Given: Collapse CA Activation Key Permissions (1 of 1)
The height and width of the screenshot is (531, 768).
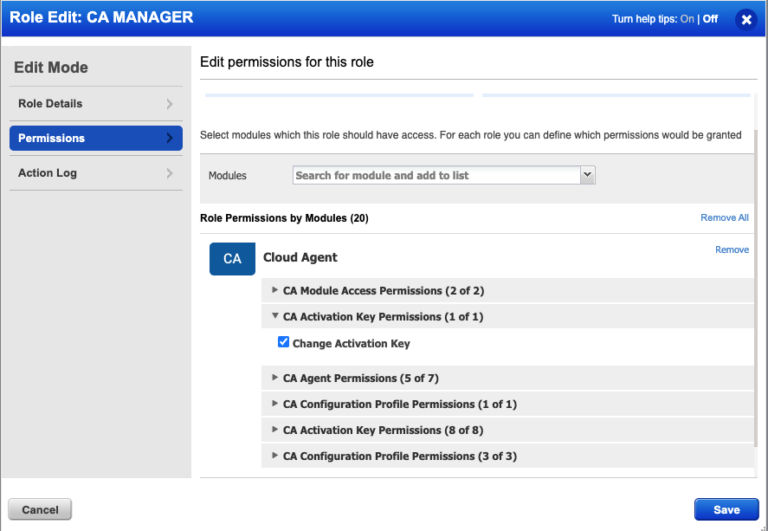Looking at the screenshot, I should [507, 316].
